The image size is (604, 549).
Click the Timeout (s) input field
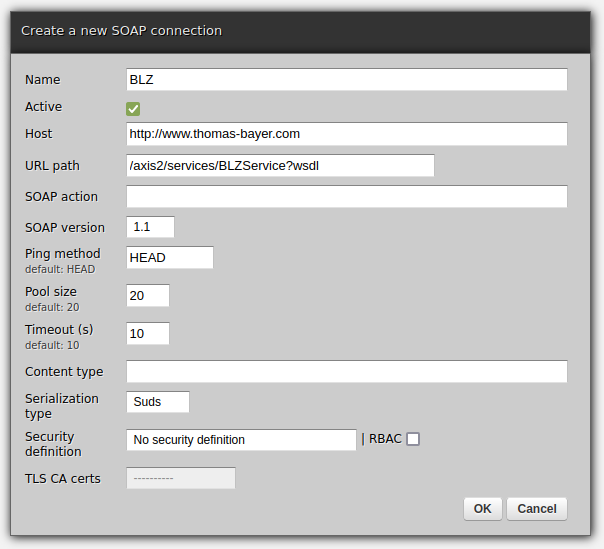pos(148,334)
